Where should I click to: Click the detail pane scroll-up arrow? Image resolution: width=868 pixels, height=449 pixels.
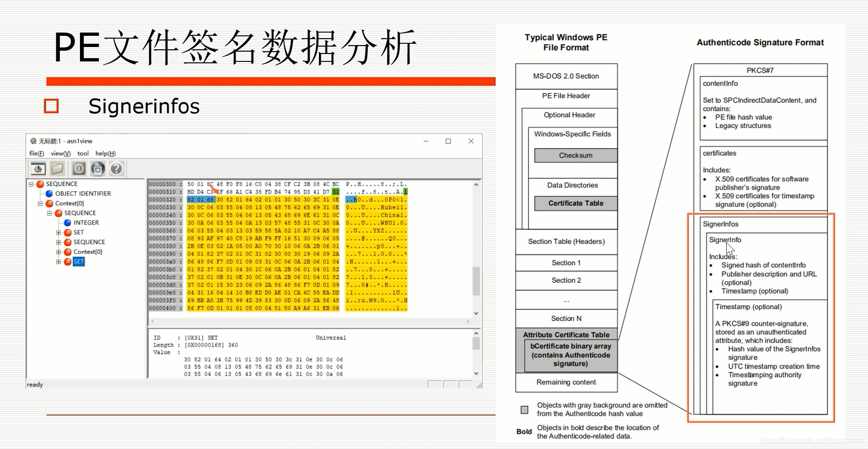tap(476, 334)
